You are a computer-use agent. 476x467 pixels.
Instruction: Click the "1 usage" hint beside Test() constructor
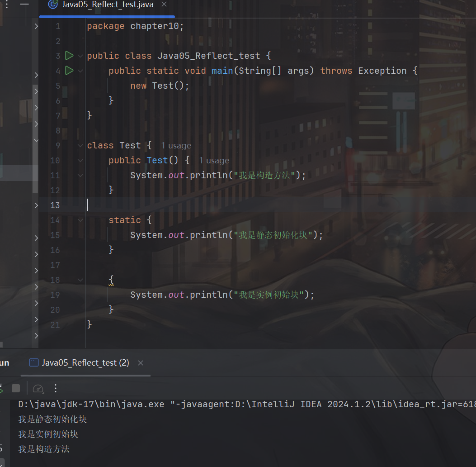click(x=214, y=161)
